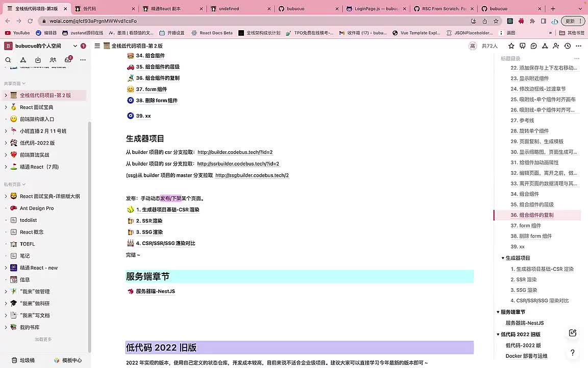Open notifications icon with red badge
The image size is (588, 368).
(68, 59)
